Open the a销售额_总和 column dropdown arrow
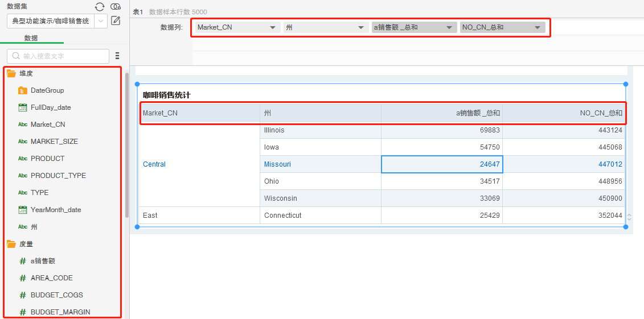Viewport: 644px width, 319px height. pyautogui.click(x=449, y=27)
